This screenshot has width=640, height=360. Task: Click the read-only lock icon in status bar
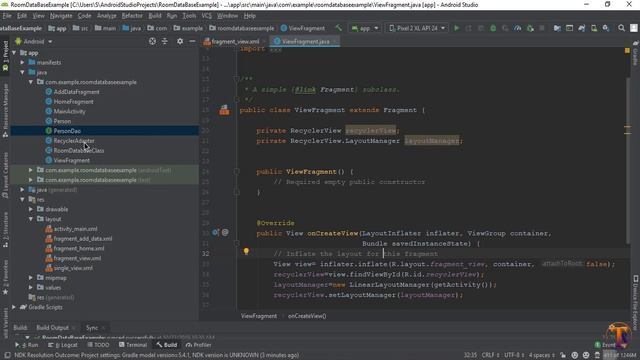click(x=563, y=355)
